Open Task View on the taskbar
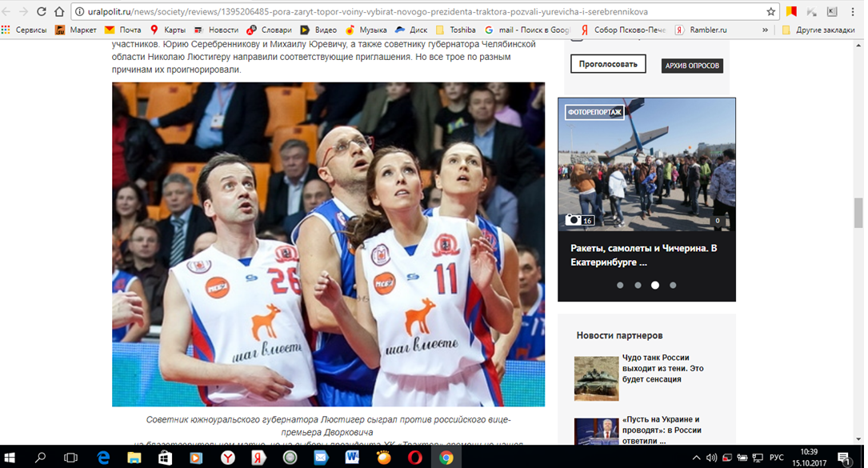This screenshot has width=868, height=468. pyautogui.click(x=71, y=458)
